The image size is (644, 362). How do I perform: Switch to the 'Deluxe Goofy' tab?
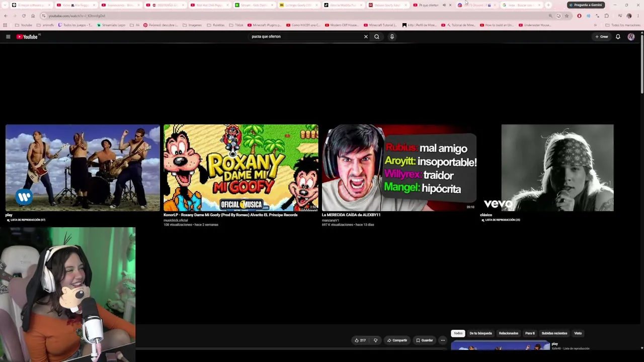(387, 5)
